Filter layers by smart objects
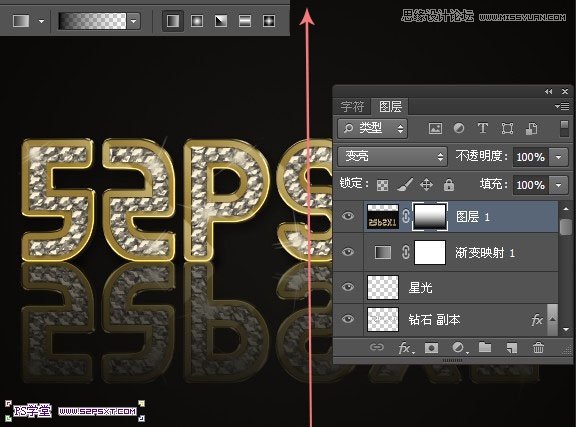The width and height of the screenshot is (576, 427). 531,128
